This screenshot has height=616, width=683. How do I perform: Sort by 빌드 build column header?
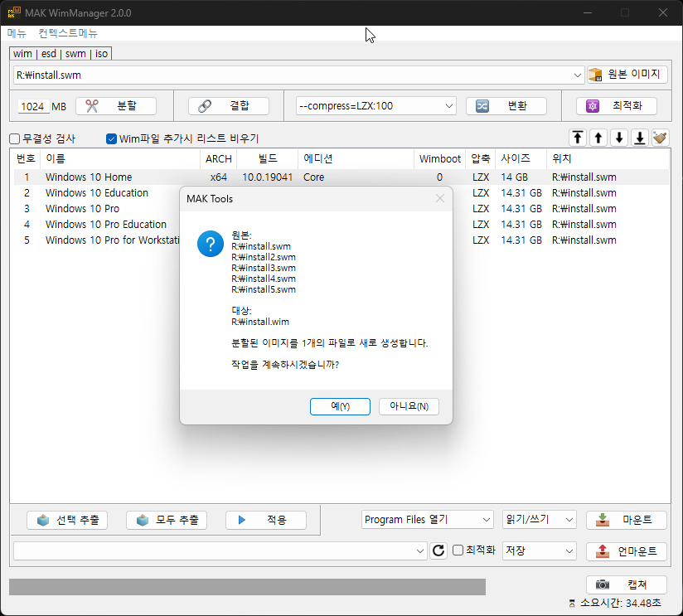268,158
